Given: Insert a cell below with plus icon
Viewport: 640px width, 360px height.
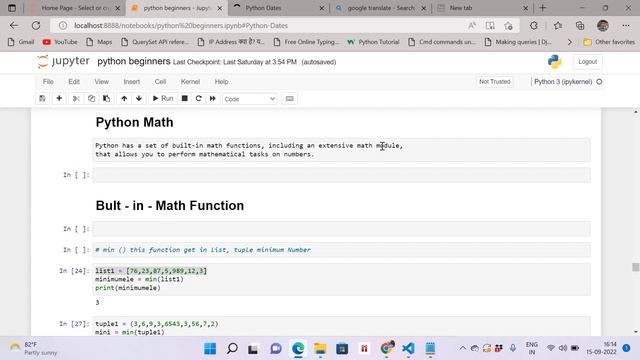Looking at the screenshot, I should pos(59,99).
